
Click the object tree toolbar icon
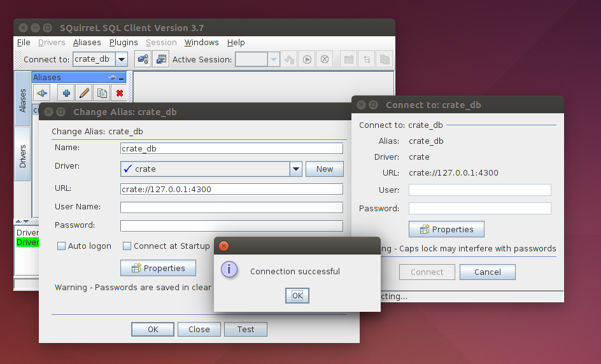pos(367,59)
